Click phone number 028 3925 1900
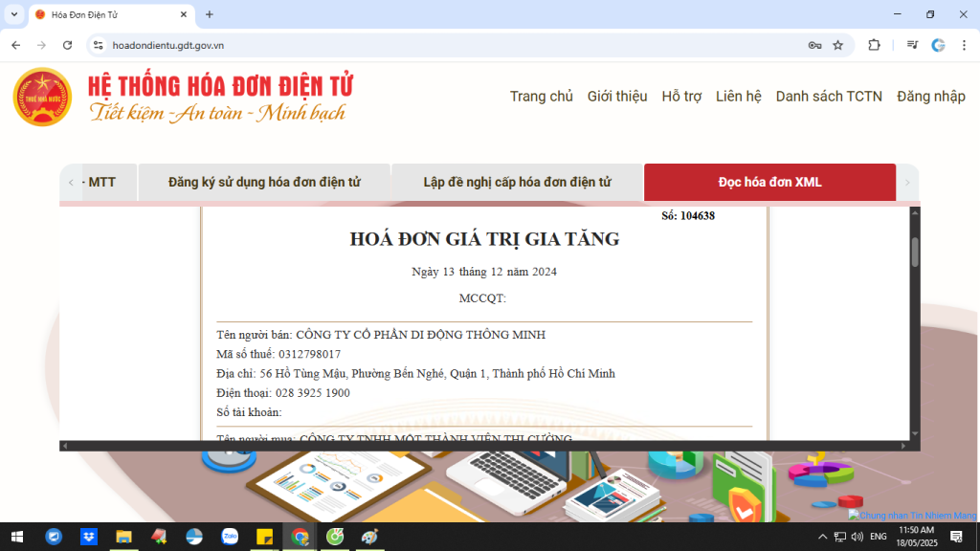The width and height of the screenshot is (980, 551). pyautogui.click(x=313, y=393)
